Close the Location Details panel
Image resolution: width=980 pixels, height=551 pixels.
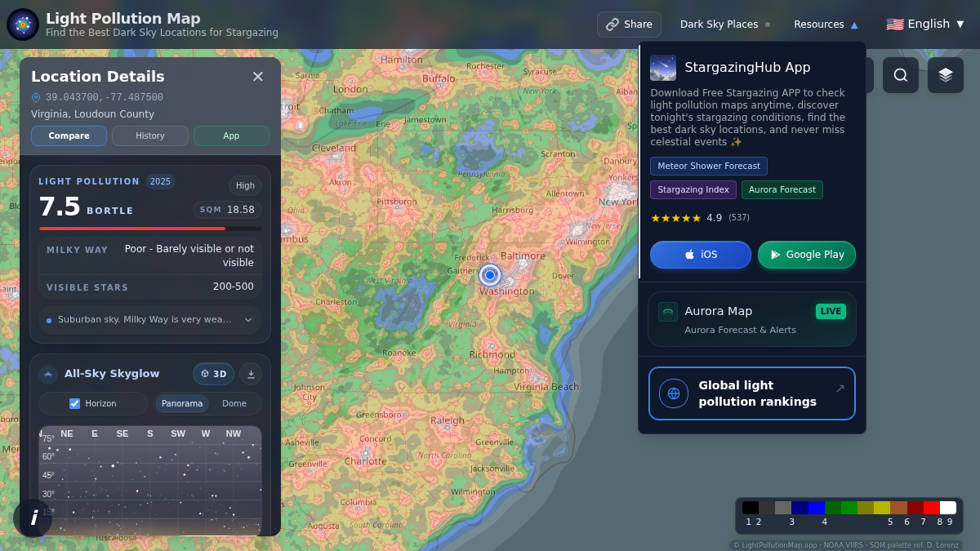pos(258,77)
